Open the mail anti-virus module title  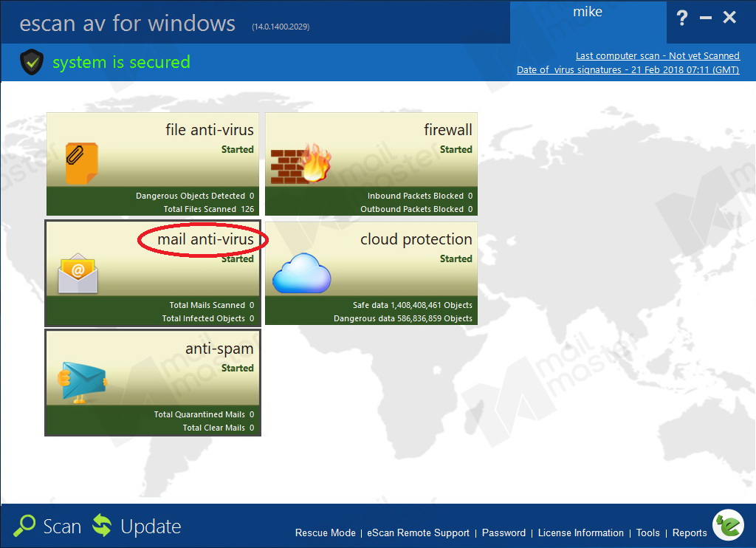205,239
